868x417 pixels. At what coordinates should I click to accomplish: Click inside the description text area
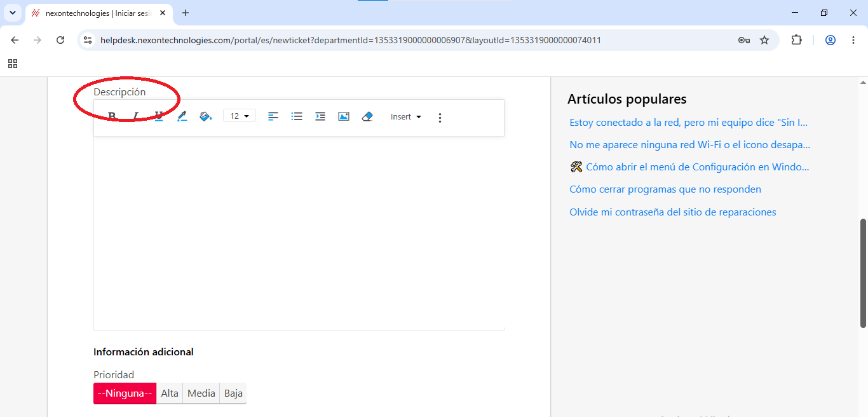[299, 233]
